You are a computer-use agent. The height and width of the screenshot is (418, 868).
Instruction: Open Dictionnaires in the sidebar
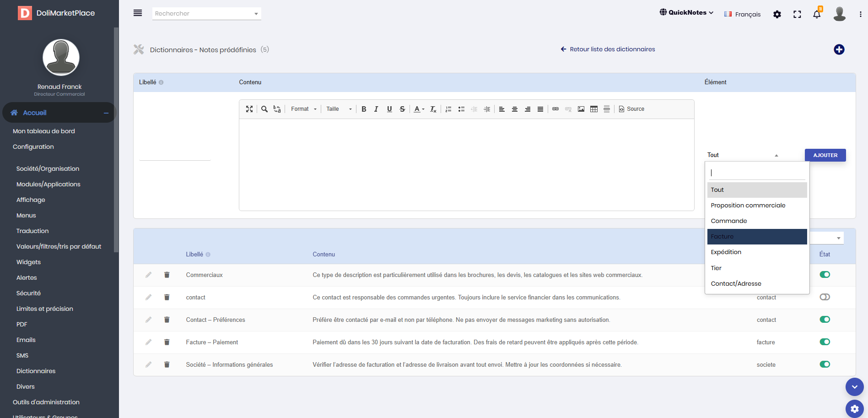pyautogui.click(x=36, y=371)
